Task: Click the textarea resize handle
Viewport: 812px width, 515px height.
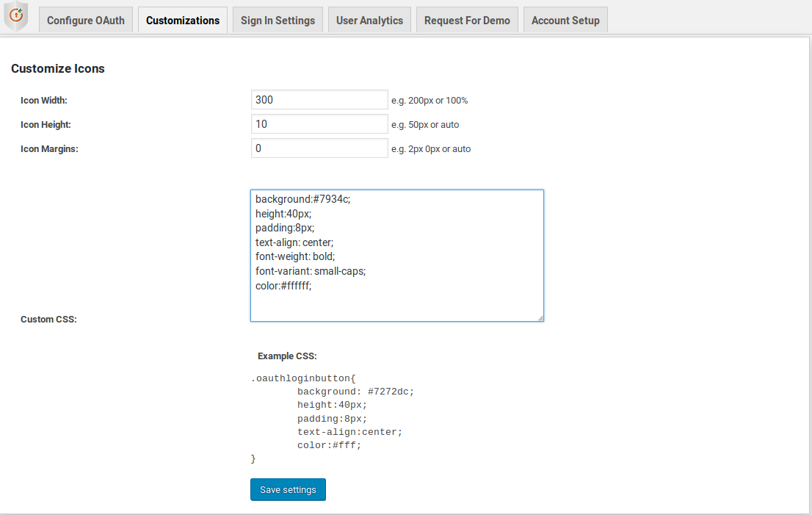Action: [x=540, y=317]
